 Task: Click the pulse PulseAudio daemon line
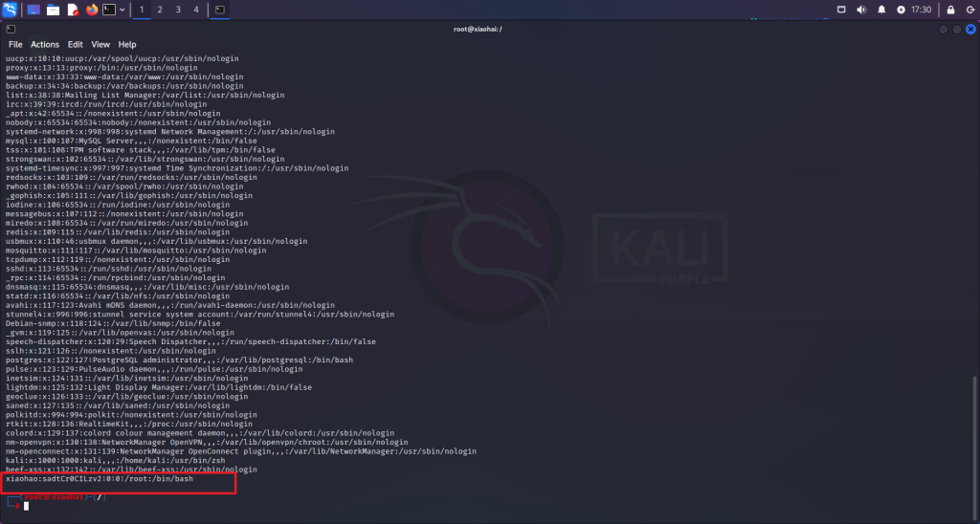[154, 369]
